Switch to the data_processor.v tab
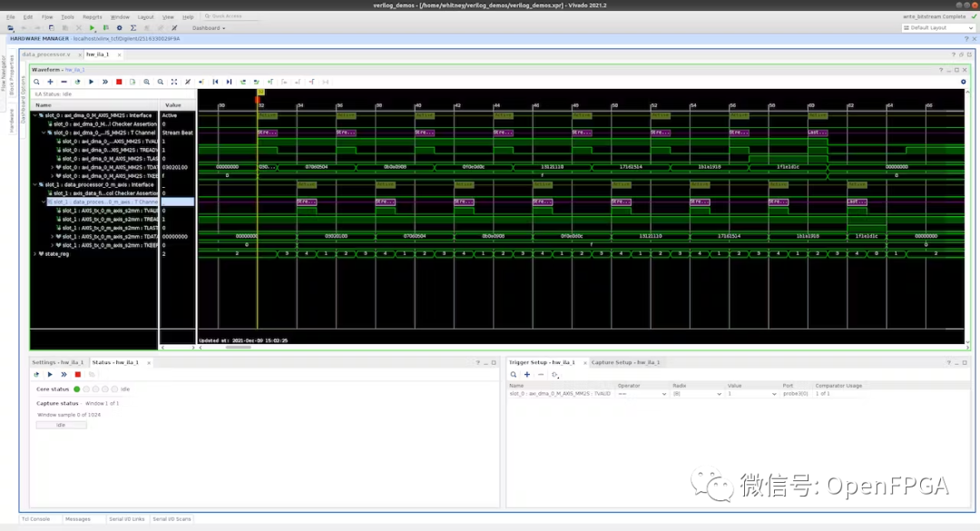This screenshot has width=980, height=531. tap(46, 54)
